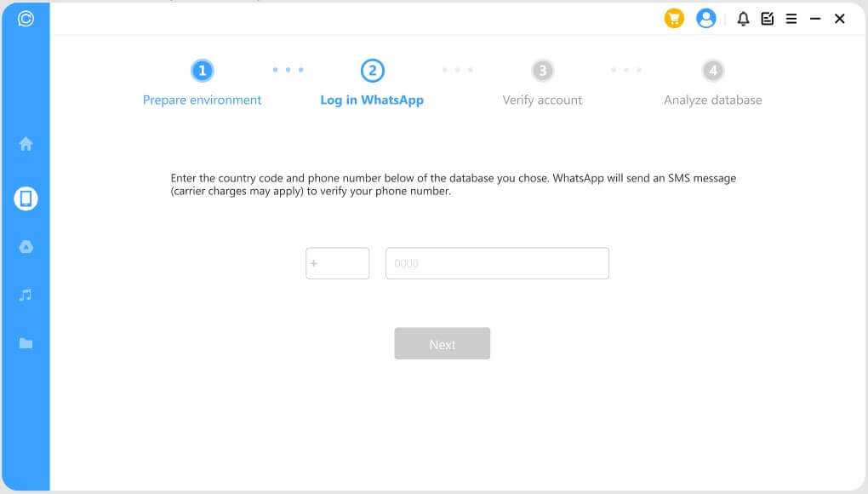Viewport: 868px width, 494px height.
Task: Open the music note section in sidebar
Action: [x=26, y=296]
